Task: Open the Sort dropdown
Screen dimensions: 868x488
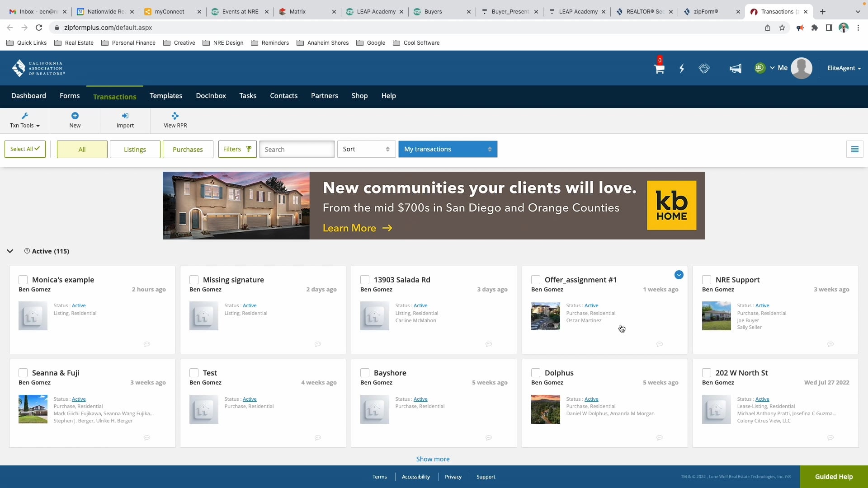Action: (x=366, y=149)
